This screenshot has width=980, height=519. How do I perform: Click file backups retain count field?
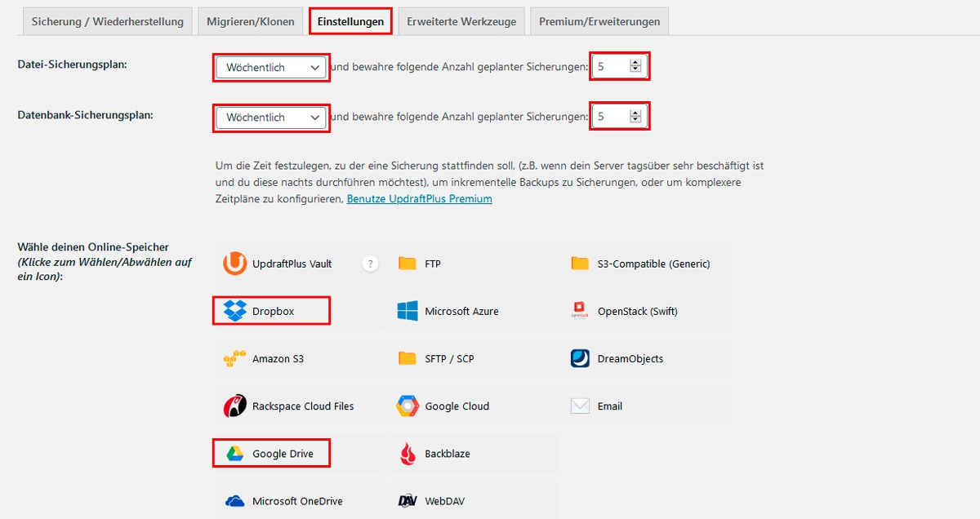[x=620, y=67]
